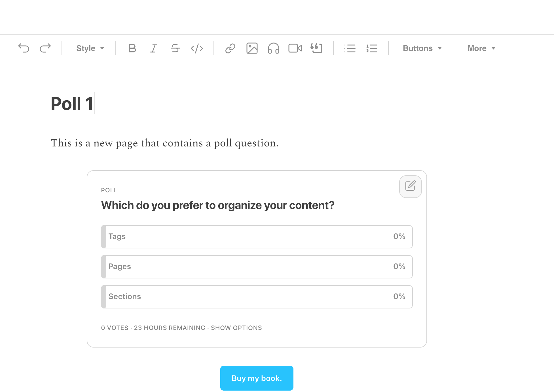
Task: Insert a pull quote
Action: pyautogui.click(x=317, y=48)
